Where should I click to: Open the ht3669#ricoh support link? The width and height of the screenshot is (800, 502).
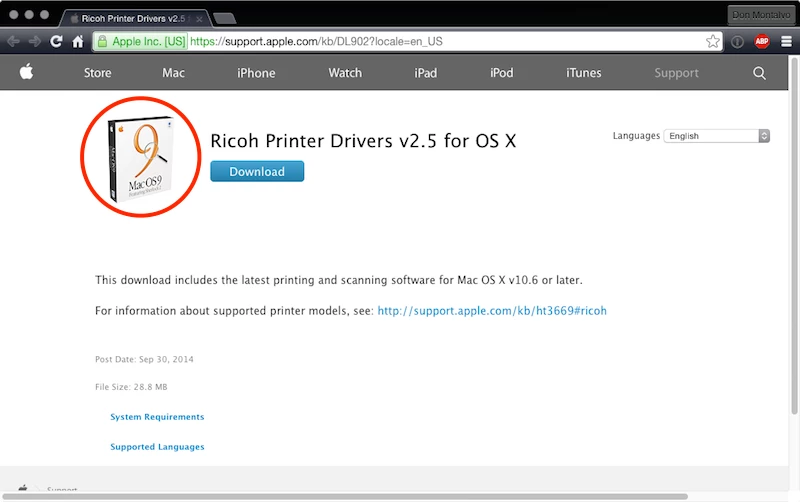[492, 311]
